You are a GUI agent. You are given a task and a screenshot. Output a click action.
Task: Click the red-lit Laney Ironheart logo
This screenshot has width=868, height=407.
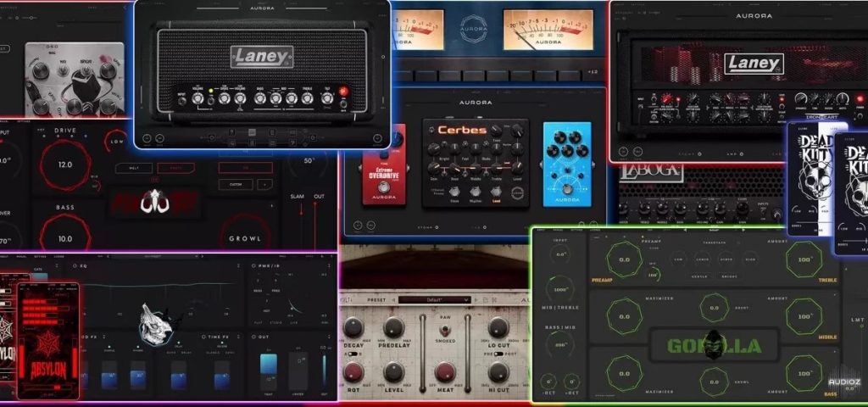[x=754, y=64]
